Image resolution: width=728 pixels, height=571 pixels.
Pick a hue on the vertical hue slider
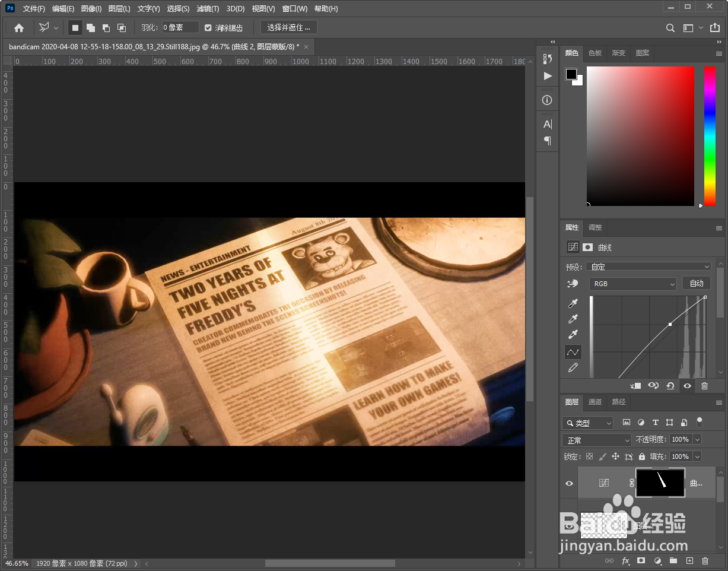tap(710, 136)
